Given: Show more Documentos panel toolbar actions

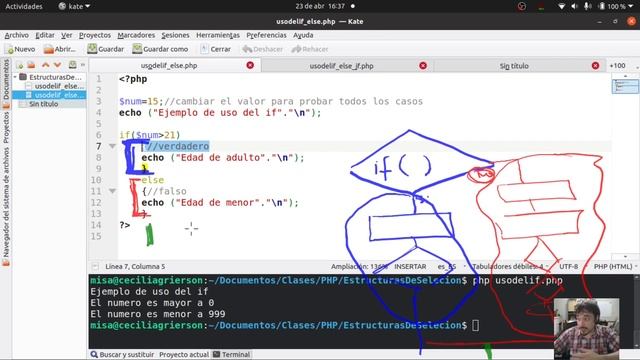Looking at the screenshot, I should (82, 65).
